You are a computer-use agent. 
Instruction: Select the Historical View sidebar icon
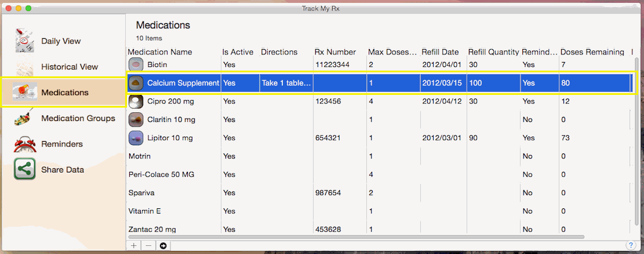coord(25,67)
